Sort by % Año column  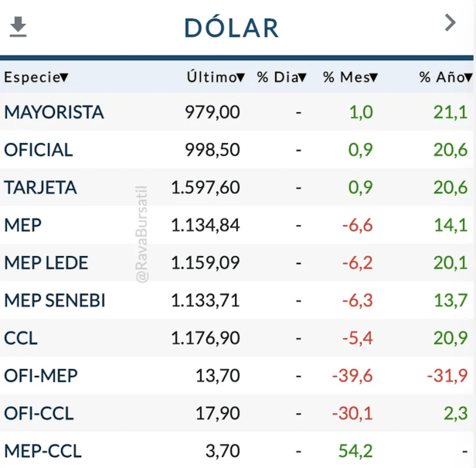pyautogui.click(x=444, y=77)
